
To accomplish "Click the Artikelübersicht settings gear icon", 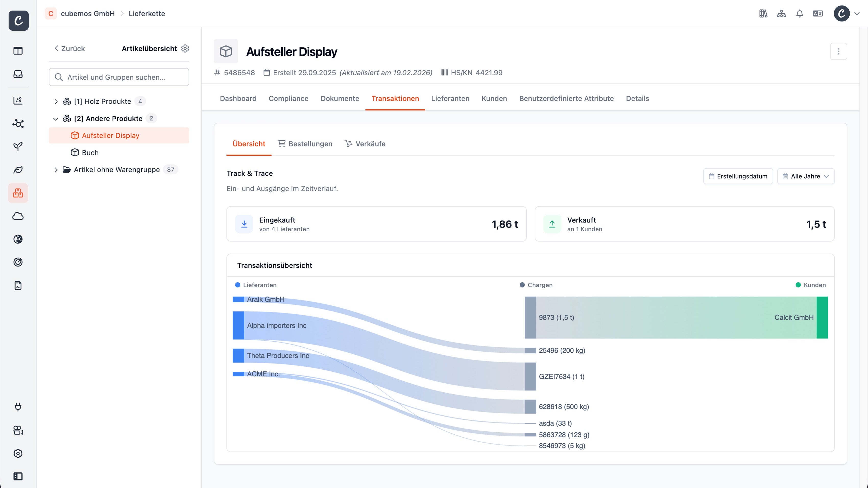I will [185, 48].
